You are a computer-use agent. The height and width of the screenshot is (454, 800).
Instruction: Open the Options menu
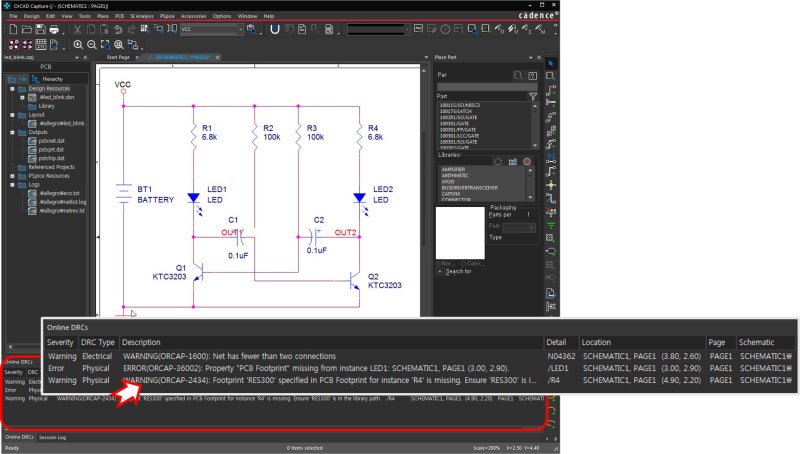(x=222, y=16)
